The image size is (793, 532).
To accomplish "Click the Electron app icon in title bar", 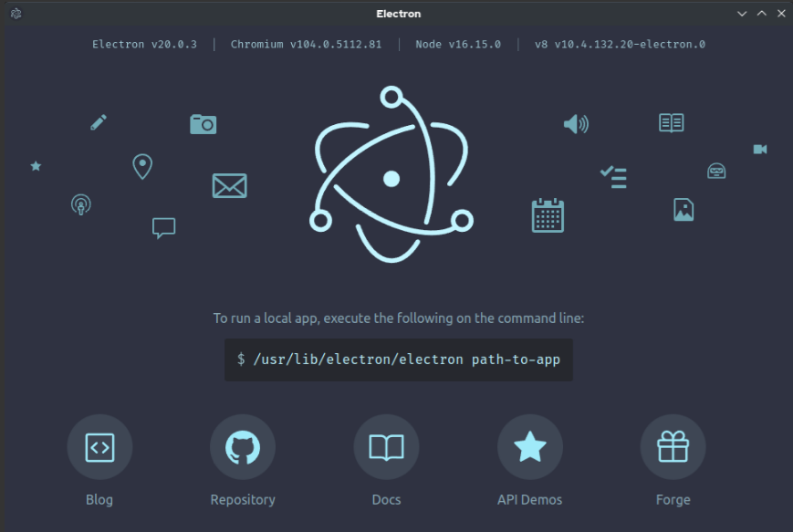I will 16,14.
